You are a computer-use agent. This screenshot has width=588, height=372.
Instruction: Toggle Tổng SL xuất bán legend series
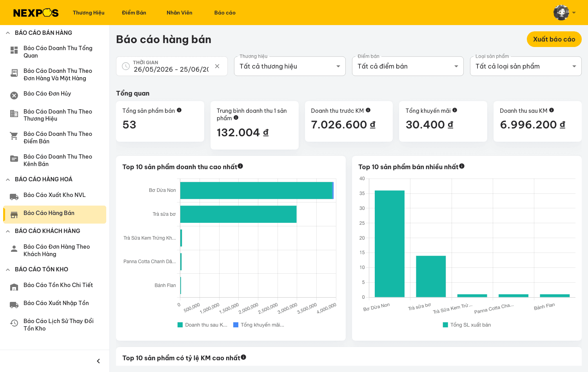coord(467,325)
